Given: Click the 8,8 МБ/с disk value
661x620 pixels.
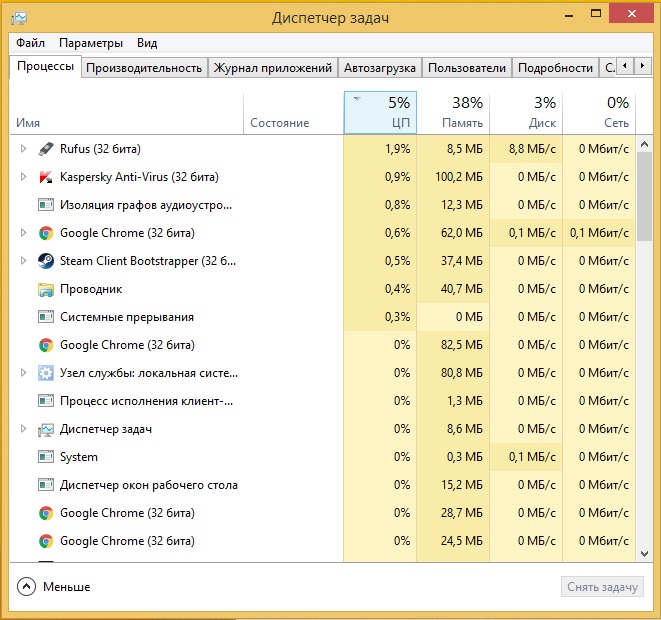Looking at the screenshot, I should 532,149.
